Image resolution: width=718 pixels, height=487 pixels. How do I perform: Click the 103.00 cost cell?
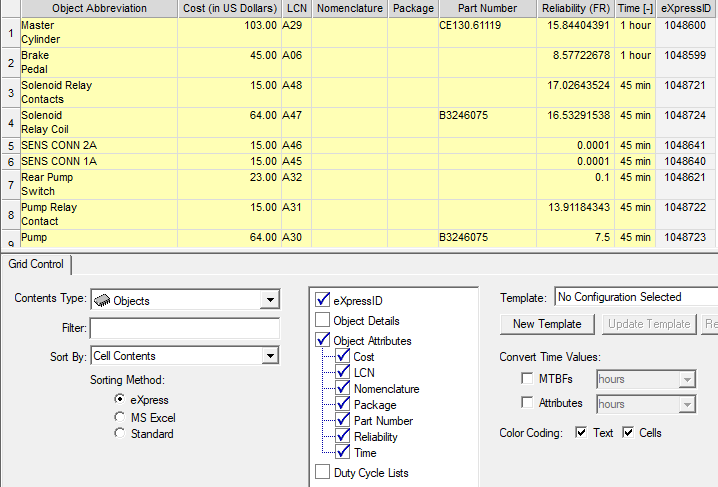tap(230, 32)
